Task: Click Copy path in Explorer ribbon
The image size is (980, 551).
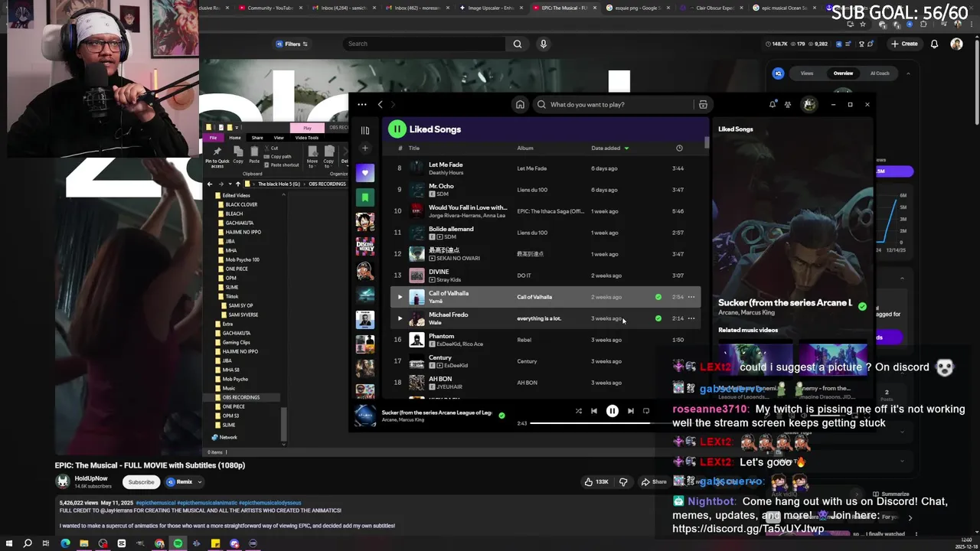Action: pyautogui.click(x=278, y=157)
